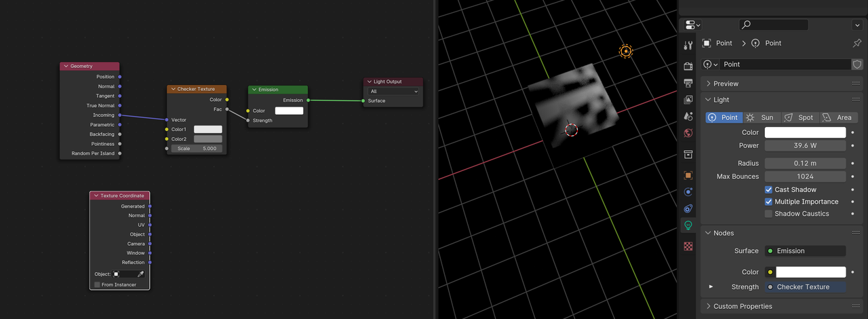Click the animate dot next to Power
This screenshot has height=319, width=868.
pyautogui.click(x=852, y=145)
